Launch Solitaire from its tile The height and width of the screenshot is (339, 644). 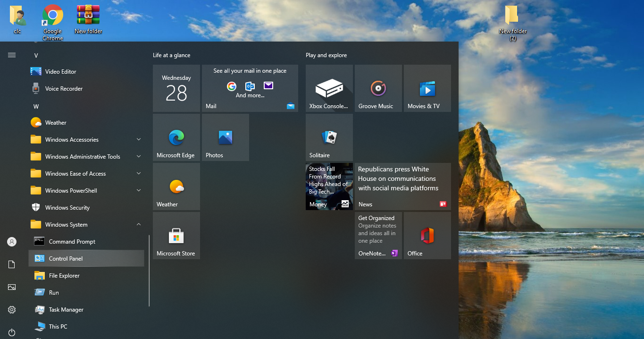(x=329, y=137)
